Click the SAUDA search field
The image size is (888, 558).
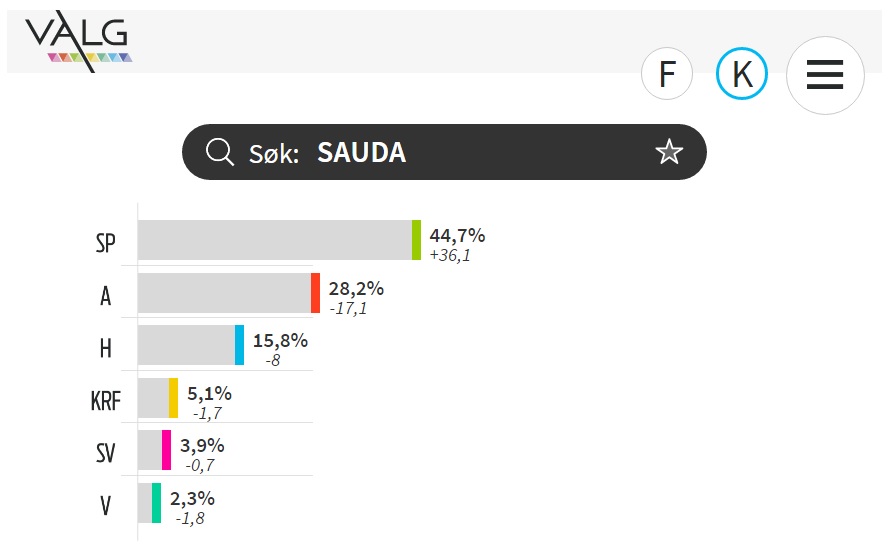point(444,152)
